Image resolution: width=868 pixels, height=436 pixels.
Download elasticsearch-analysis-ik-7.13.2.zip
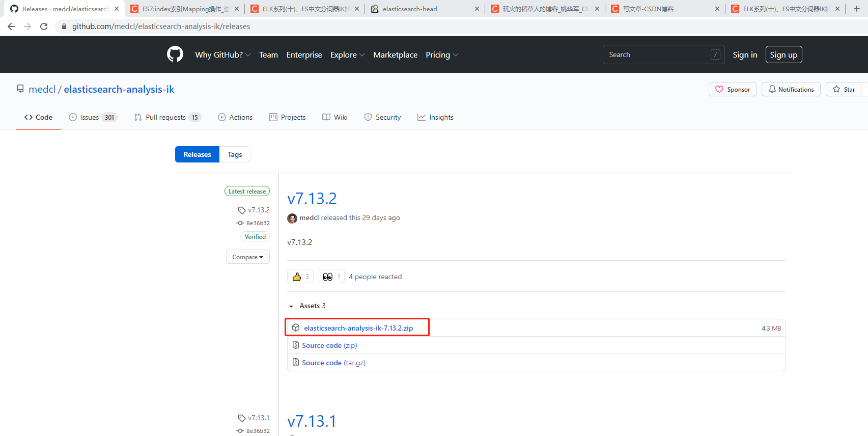pos(358,328)
